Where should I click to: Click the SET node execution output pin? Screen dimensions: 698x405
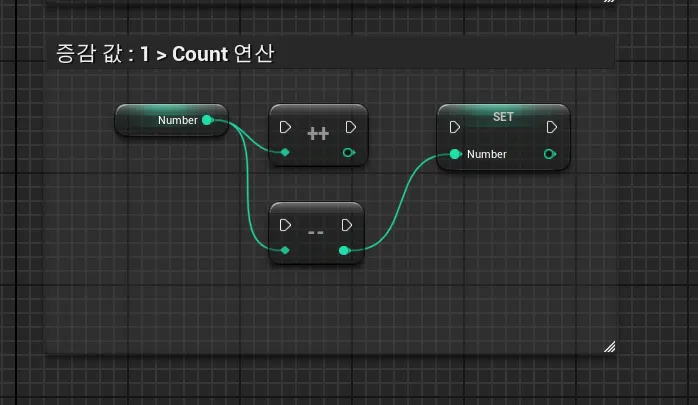coord(552,127)
